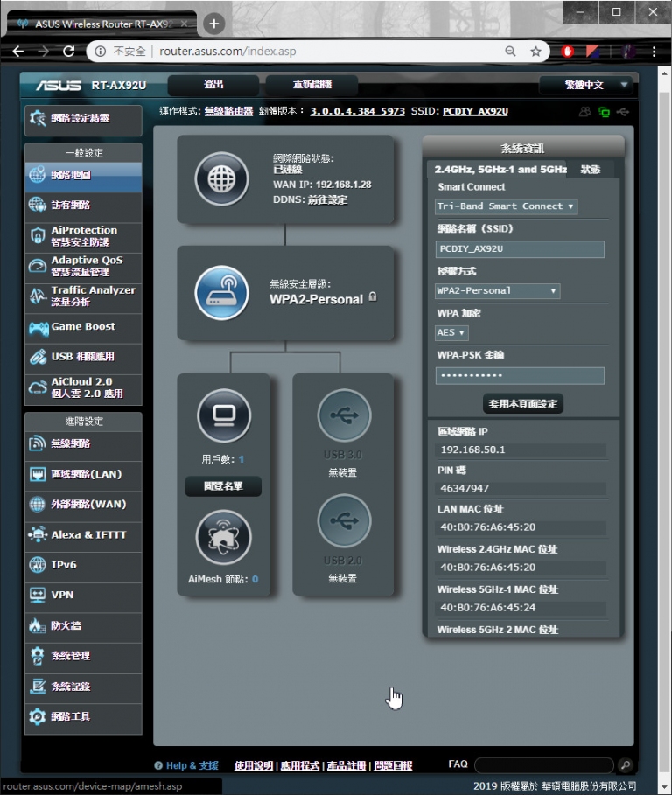The image size is (672, 795).
Task: Open Adaptive QoS in the sidebar
Action: (83, 266)
